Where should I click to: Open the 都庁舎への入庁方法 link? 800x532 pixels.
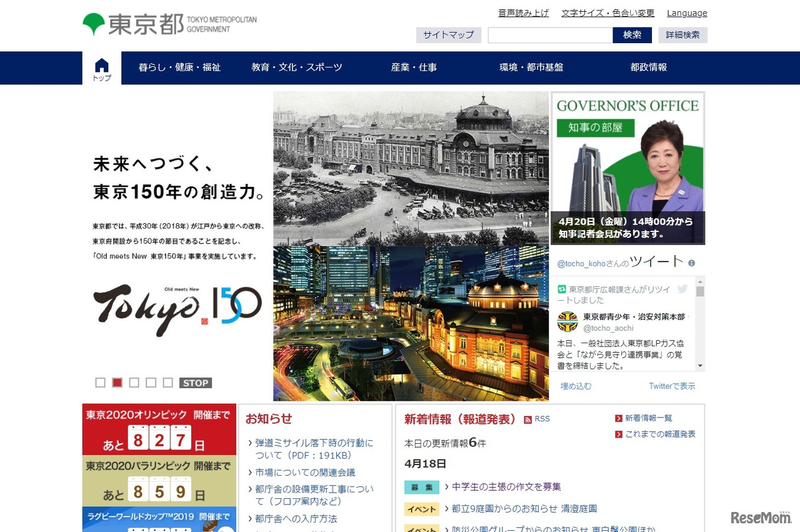click(x=296, y=519)
